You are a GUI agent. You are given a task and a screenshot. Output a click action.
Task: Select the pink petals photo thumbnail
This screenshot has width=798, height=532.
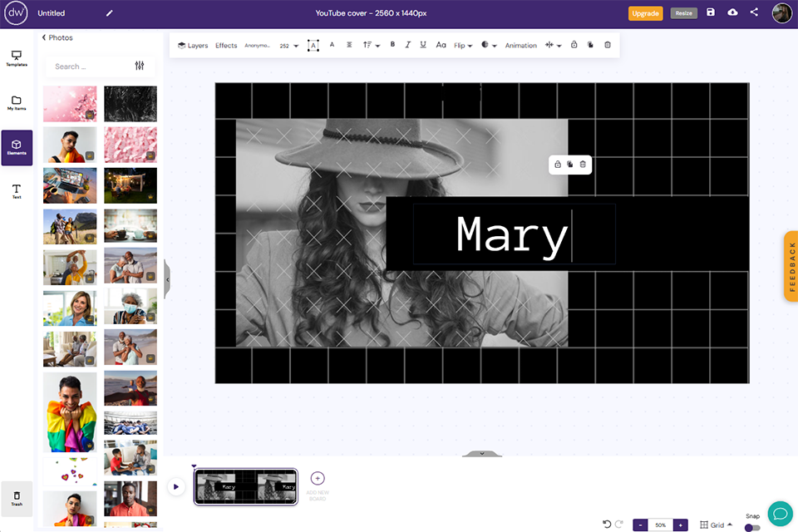[131, 145]
